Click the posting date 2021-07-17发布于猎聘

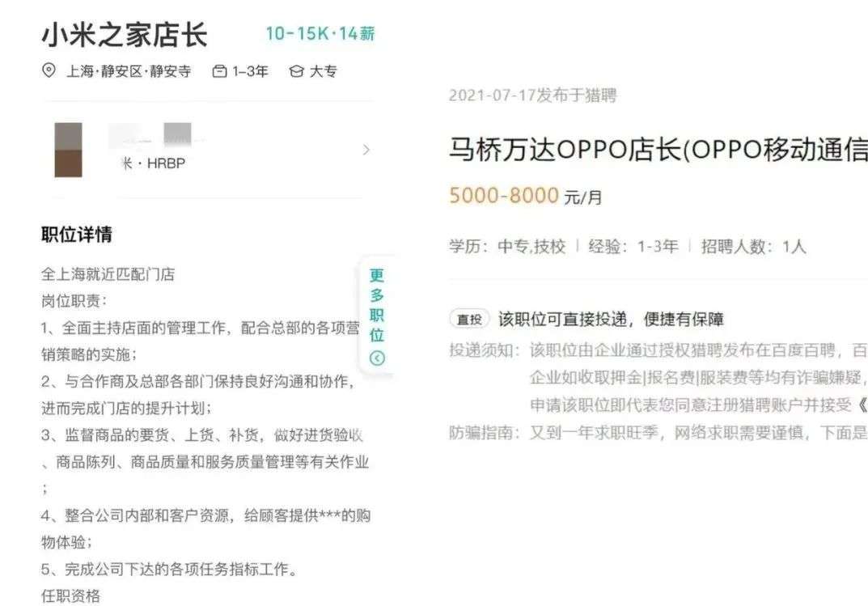pyautogui.click(x=532, y=95)
